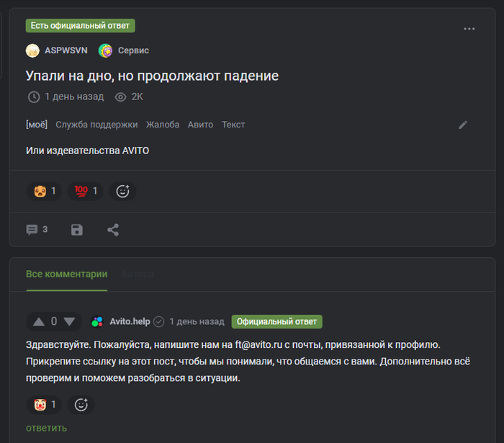Open the ASPWSVN author profile
504x443 pixels.
[x=66, y=50]
